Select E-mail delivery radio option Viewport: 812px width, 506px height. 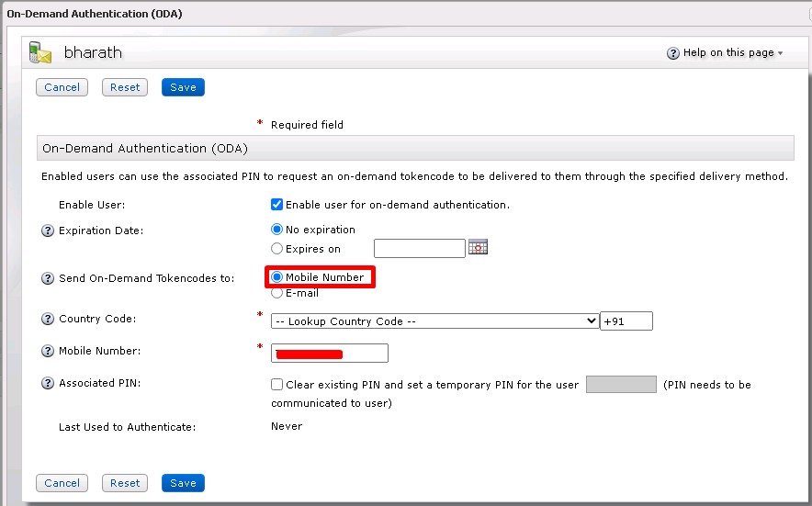(x=277, y=293)
